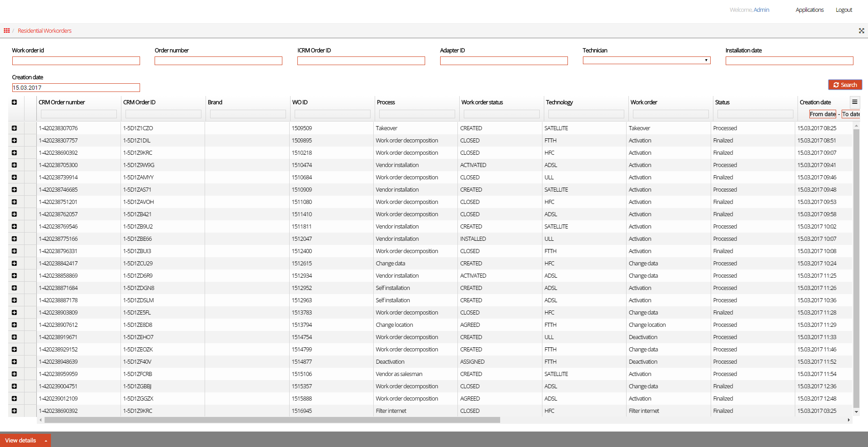Expand row 1-420238907612

tap(15, 325)
